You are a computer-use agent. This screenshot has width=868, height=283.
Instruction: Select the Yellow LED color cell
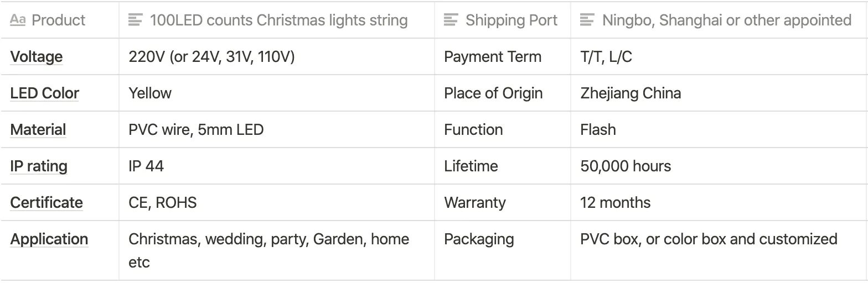pos(277,93)
